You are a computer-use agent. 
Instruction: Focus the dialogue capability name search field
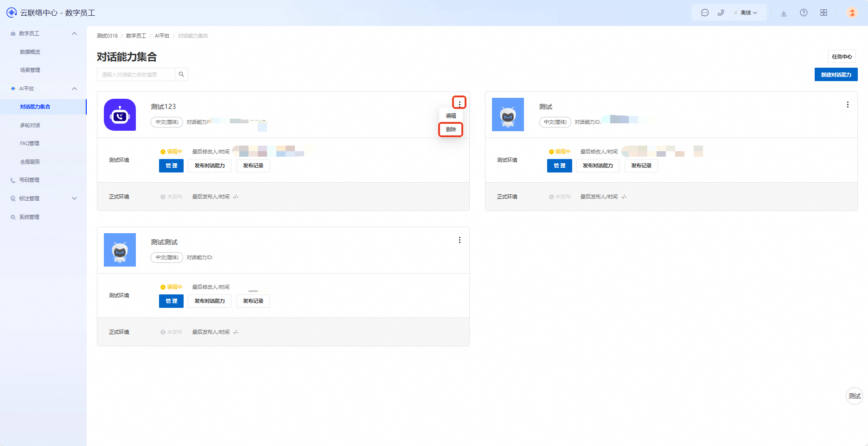pos(136,74)
